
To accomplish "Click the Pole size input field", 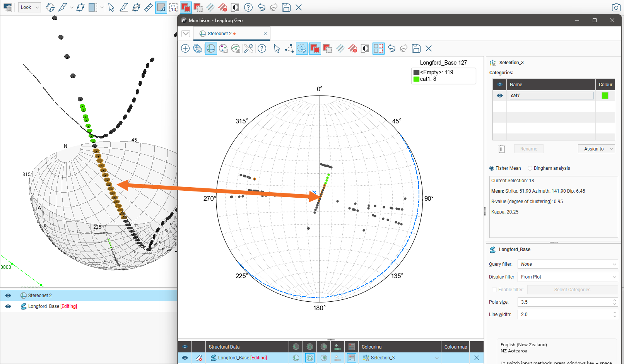I will (x=565, y=302).
